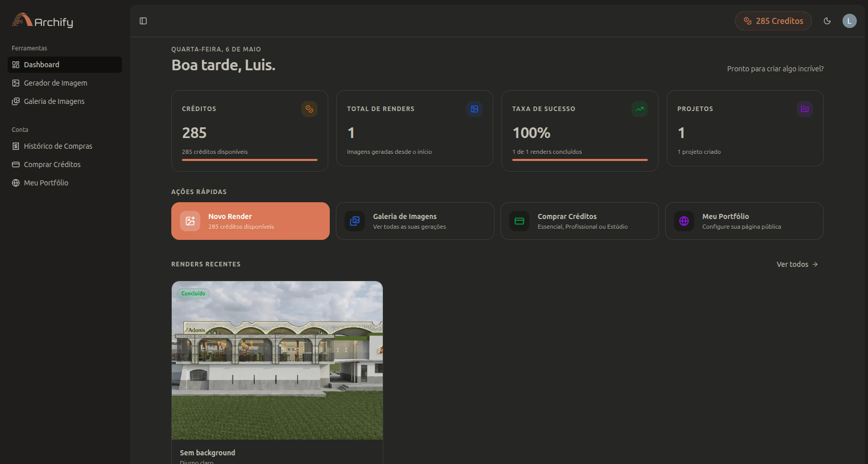This screenshot has width=868, height=464.
Task: Click the purple globe icon
Action: [684, 221]
